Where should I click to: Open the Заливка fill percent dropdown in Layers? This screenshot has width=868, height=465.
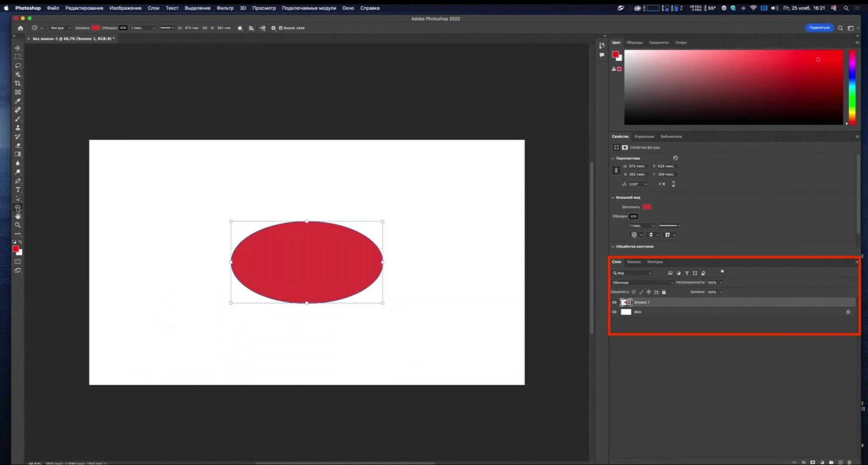tap(721, 292)
